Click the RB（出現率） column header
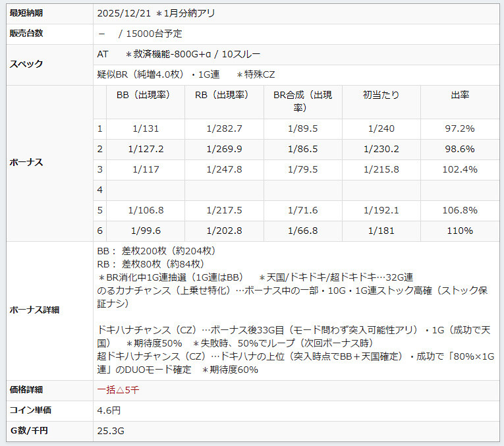 pyautogui.click(x=225, y=95)
